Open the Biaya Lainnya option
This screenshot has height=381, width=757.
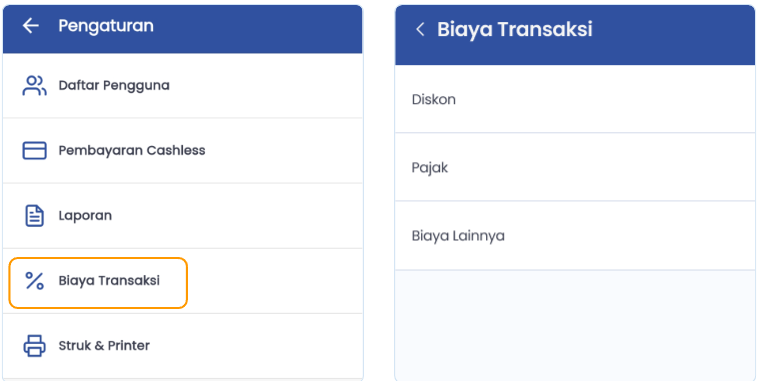click(575, 236)
